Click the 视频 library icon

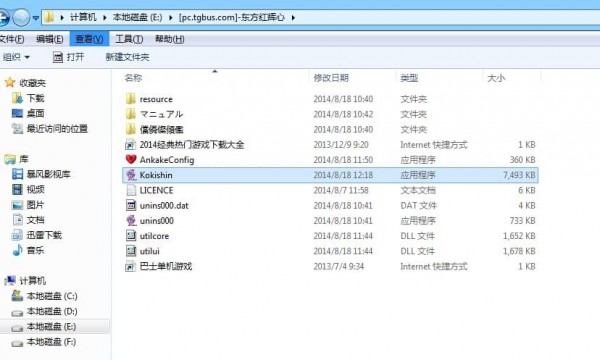click(17, 189)
